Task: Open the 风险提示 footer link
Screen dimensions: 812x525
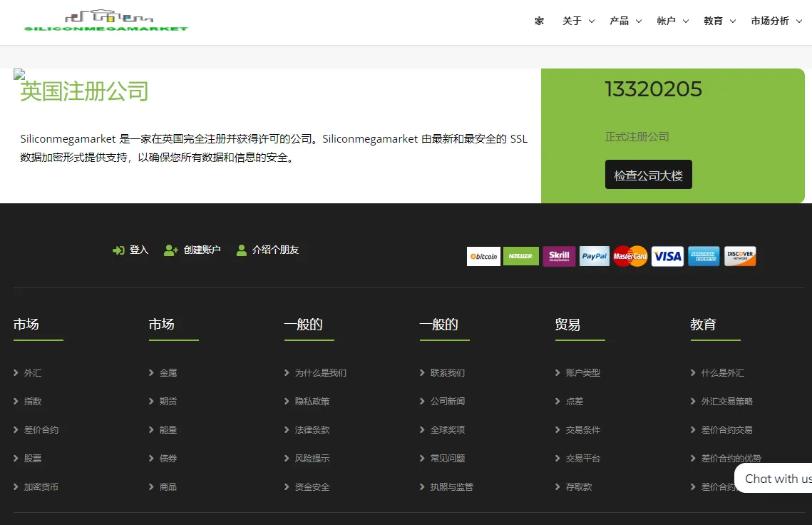Action: pyautogui.click(x=312, y=458)
